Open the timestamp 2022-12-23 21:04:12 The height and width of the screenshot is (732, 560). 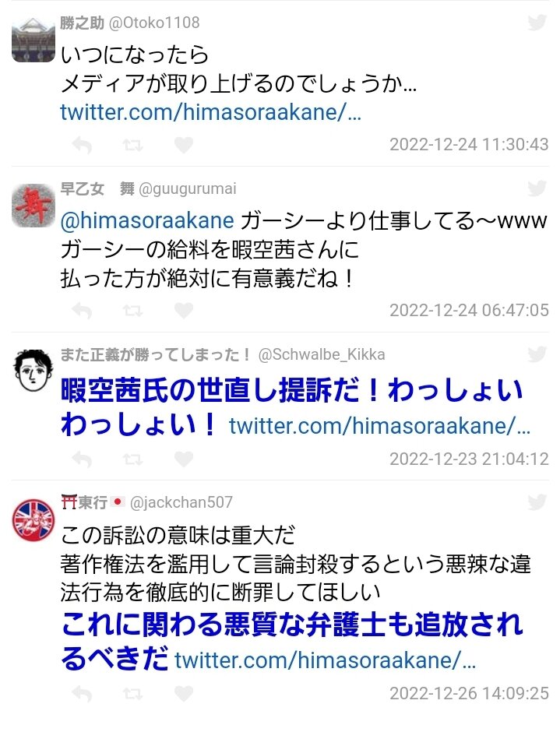pyautogui.click(x=469, y=459)
